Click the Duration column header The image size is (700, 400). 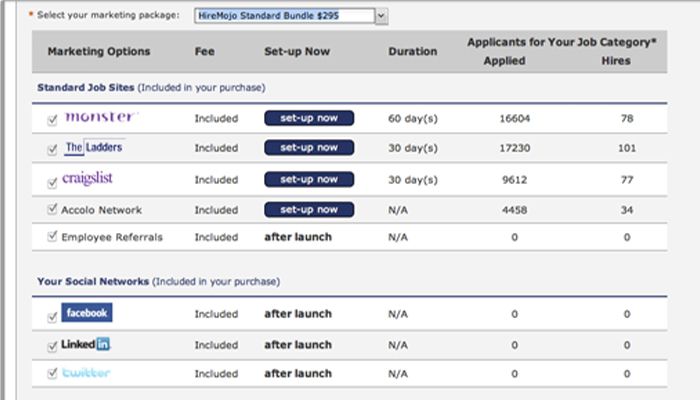tap(413, 51)
